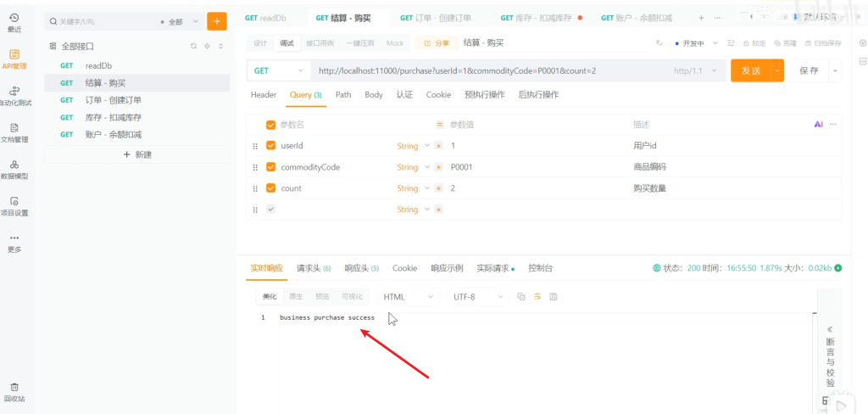Go to 数据模型 sidebar section

click(x=14, y=169)
